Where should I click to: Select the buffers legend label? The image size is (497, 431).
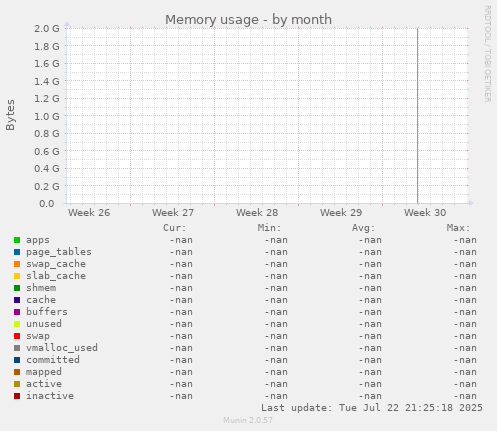(x=47, y=312)
